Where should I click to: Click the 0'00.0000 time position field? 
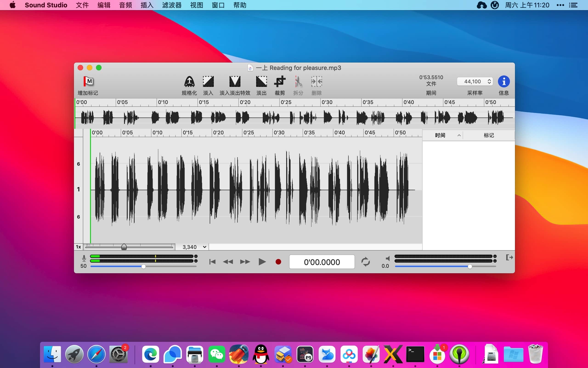[x=322, y=262]
